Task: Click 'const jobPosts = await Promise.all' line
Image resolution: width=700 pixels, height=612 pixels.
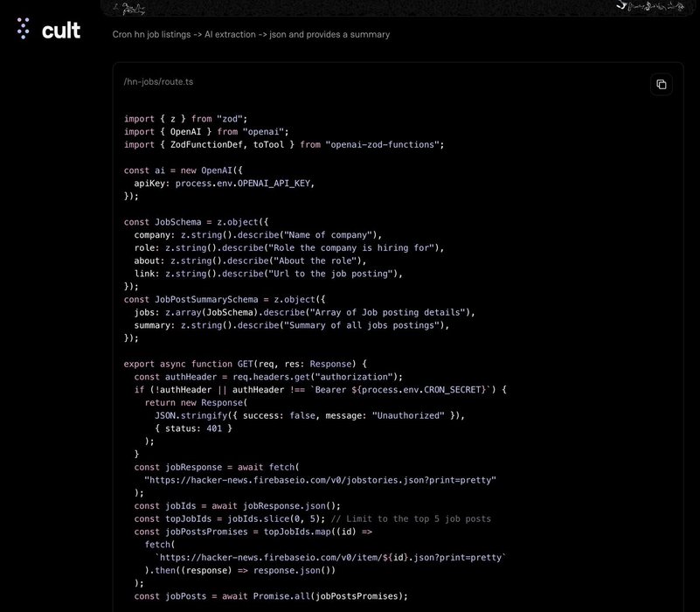Action: click(271, 597)
